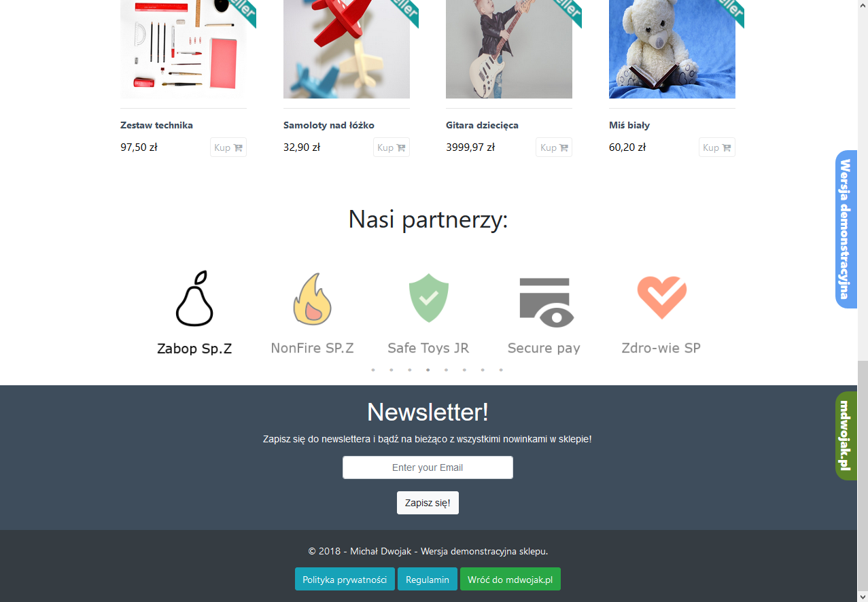Viewport: 868px width, 602px height.
Task: Go back via Wróć do mdwojak.pl
Action: (510, 580)
